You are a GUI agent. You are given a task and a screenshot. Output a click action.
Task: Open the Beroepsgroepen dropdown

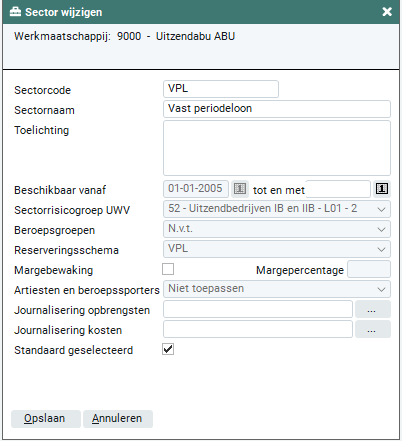(x=277, y=229)
